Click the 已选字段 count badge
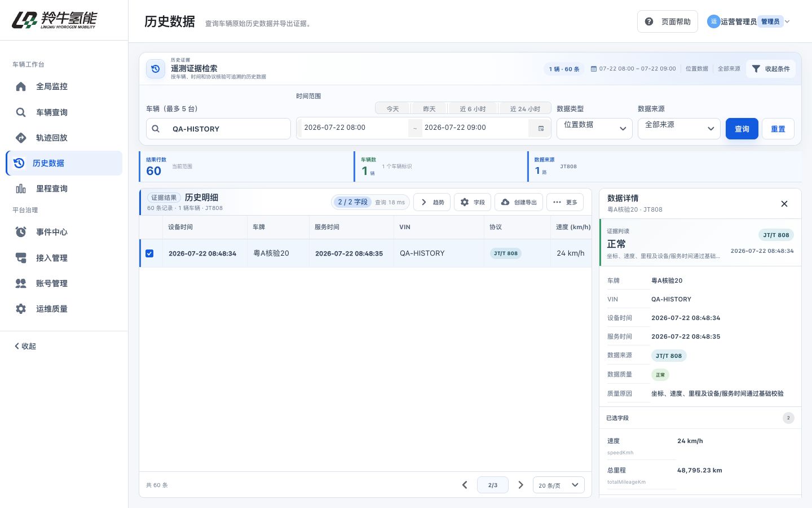 (788, 418)
